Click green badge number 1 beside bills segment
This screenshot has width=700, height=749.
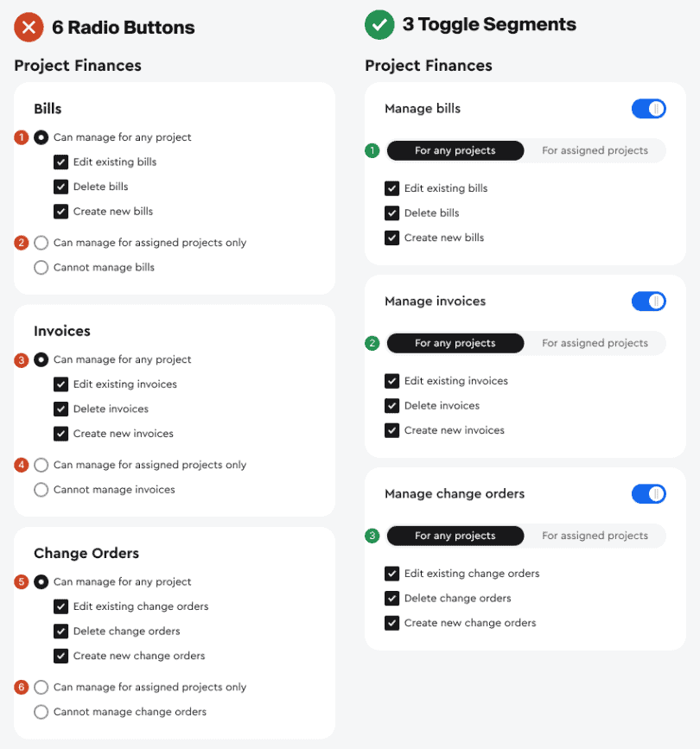pos(372,151)
